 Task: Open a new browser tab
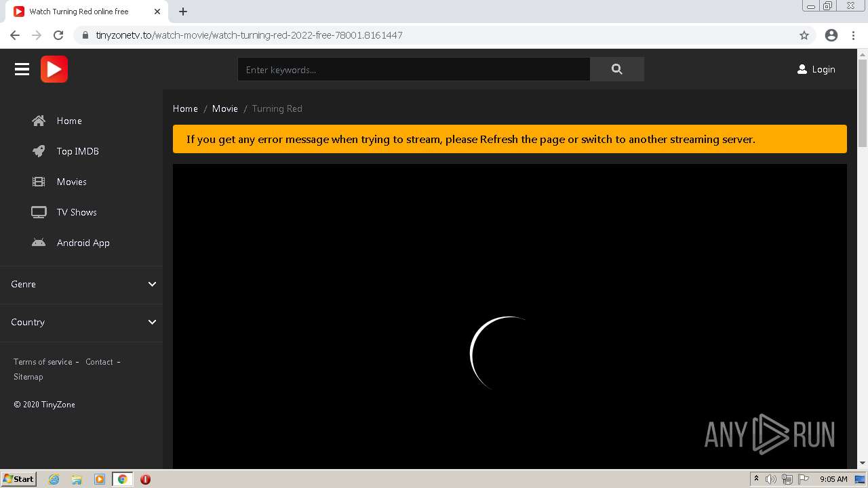(183, 12)
